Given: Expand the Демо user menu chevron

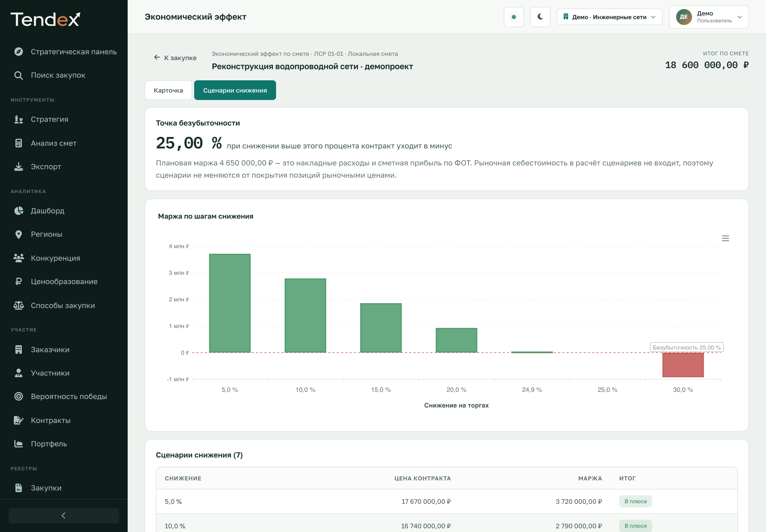Looking at the screenshot, I should pos(739,17).
